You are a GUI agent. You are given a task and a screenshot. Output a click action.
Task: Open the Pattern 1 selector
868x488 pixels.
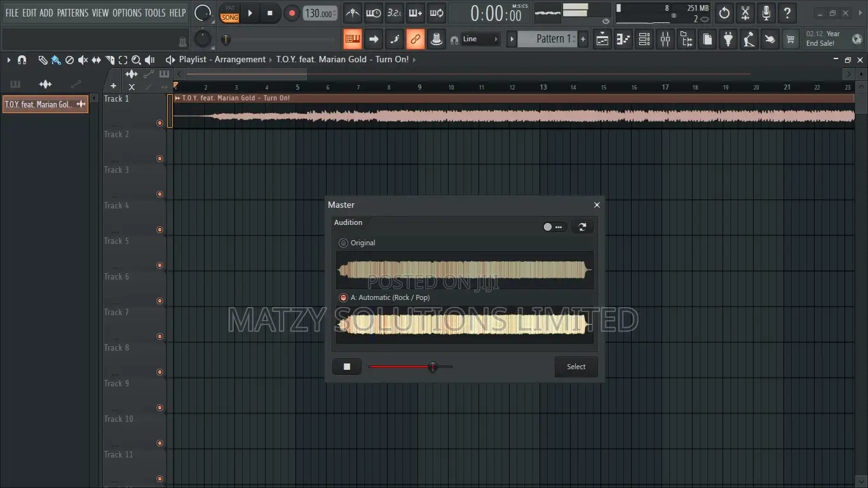[x=547, y=39]
